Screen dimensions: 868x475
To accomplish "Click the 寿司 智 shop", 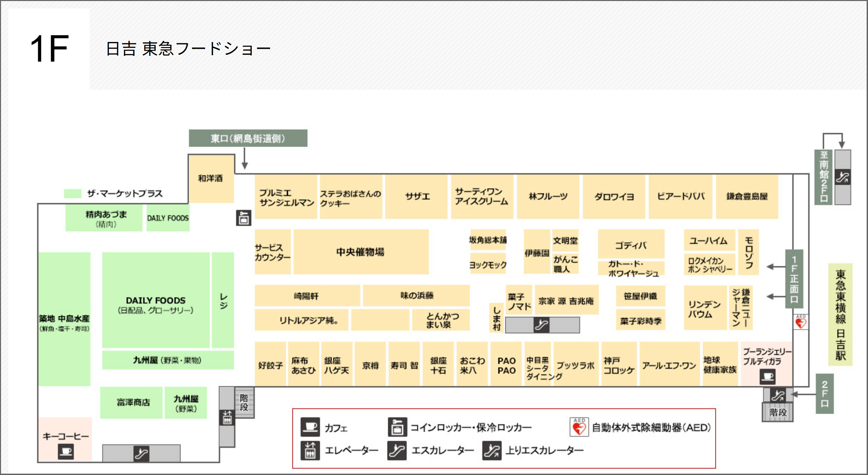I will pos(404,364).
